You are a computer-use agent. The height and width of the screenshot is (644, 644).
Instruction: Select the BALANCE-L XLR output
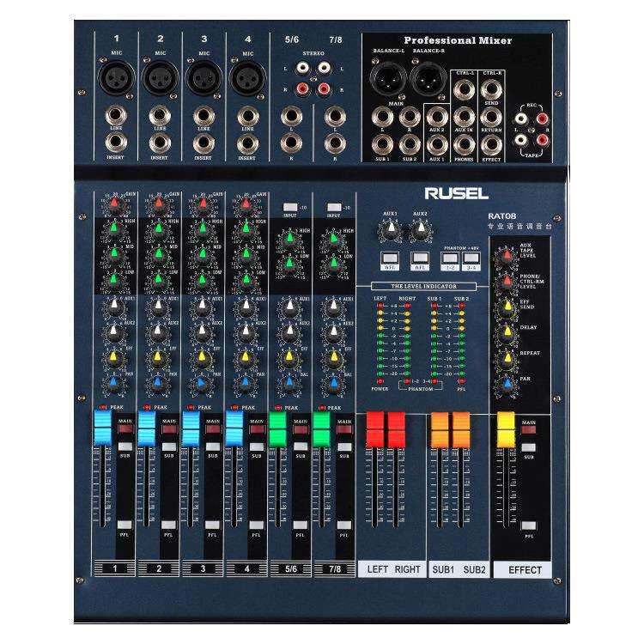click(x=387, y=78)
